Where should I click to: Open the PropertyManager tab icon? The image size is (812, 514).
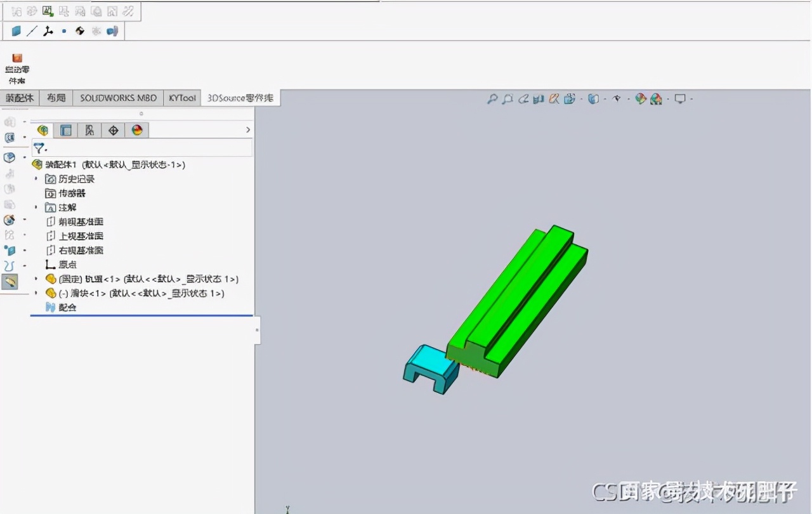pyautogui.click(x=66, y=130)
